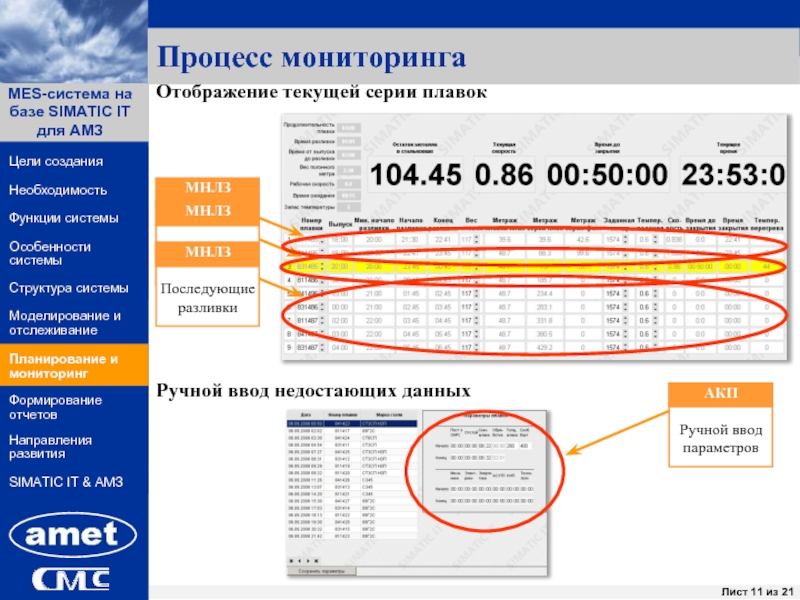Image resolution: width=800 pixels, height=600 pixels.
Task: Click temperature 1574 stepper in row 7
Action: [625, 320]
